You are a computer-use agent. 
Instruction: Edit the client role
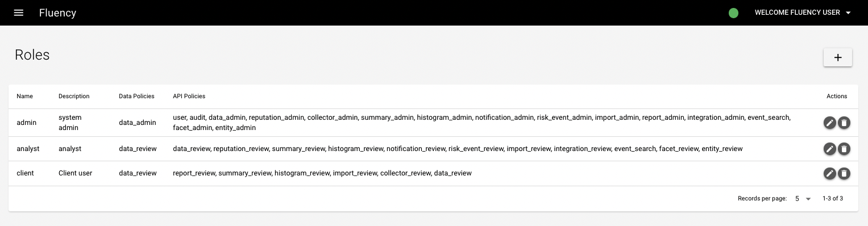(x=830, y=173)
